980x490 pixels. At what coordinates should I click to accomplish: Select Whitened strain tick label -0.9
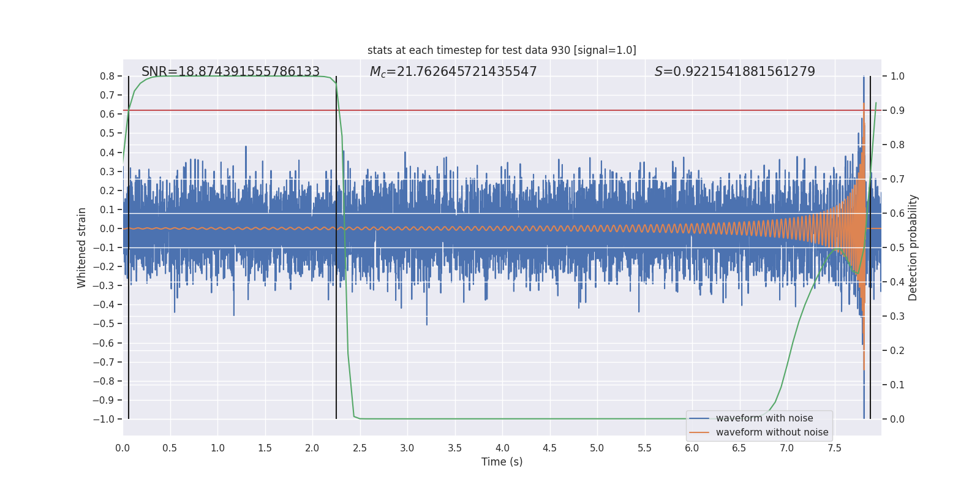pyautogui.click(x=104, y=400)
